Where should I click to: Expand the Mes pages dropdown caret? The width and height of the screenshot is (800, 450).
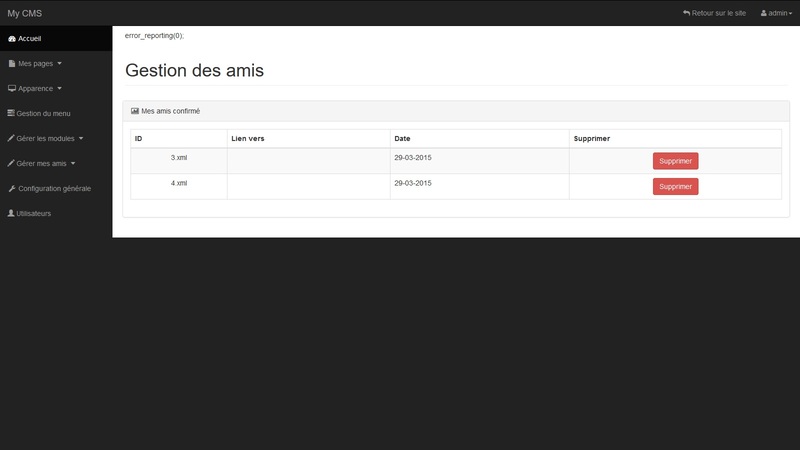pyautogui.click(x=60, y=63)
